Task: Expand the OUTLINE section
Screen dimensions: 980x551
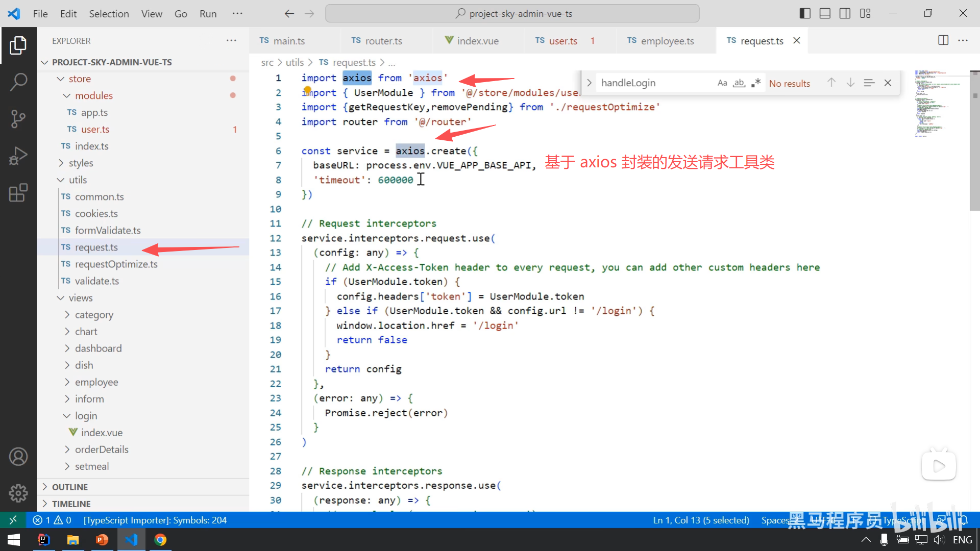Action: 70,487
